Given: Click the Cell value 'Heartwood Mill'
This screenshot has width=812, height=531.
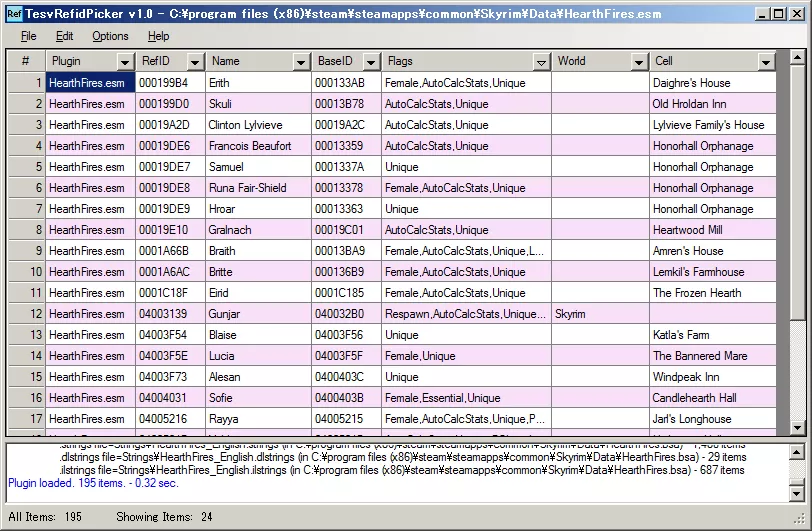Looking at the screenshot, I should click(713, 230).
